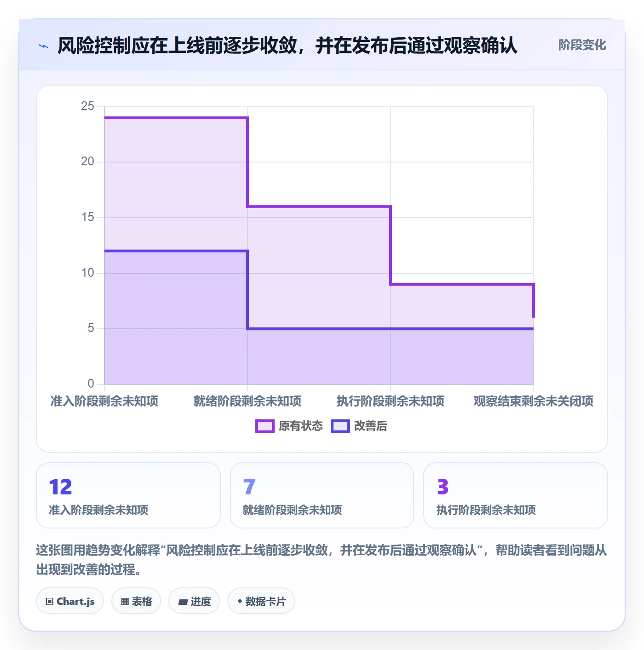
Task: Click the y-axis value 0
Action: 91,383
